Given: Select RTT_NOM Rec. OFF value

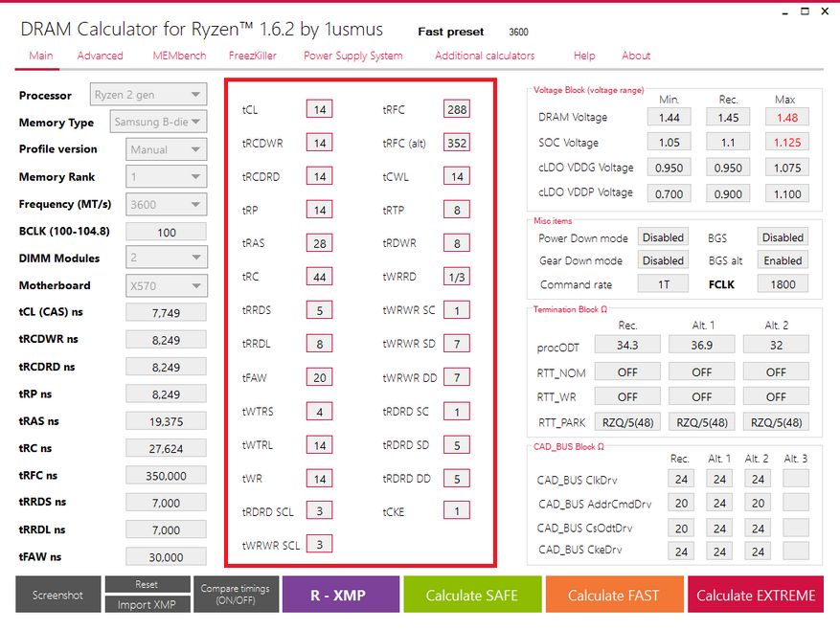Looking at the screenshot, I should 627,371.
